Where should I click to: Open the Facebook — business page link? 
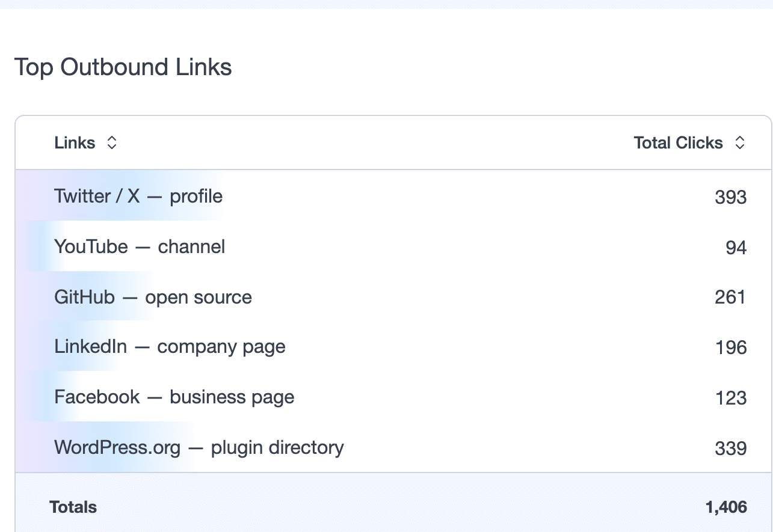pyautogui.click(x=174, y=397)
